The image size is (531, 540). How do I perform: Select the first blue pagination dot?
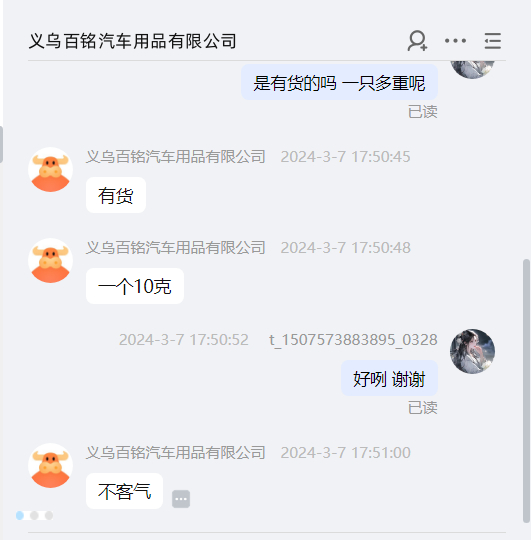coord(20,516)
